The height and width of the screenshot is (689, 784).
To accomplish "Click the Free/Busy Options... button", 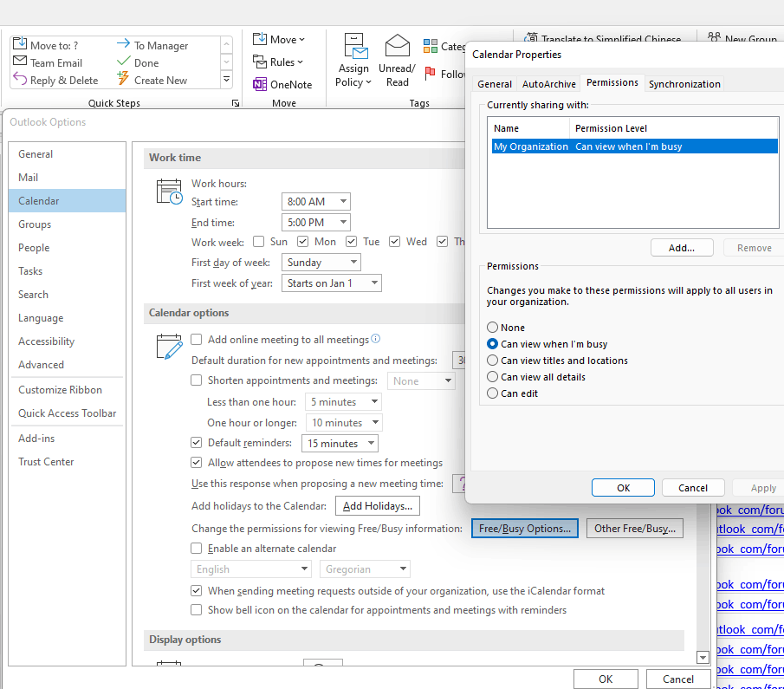I will tap(524, 529).
